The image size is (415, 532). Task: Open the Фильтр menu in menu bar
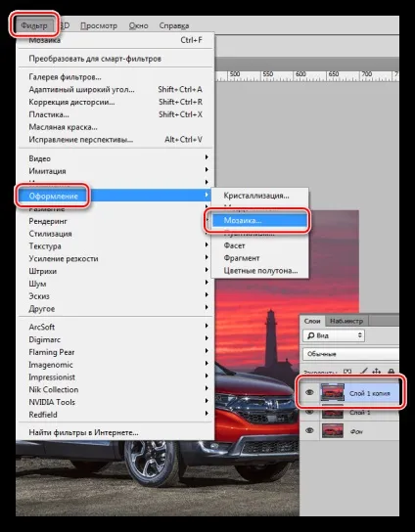coord(34,25)
